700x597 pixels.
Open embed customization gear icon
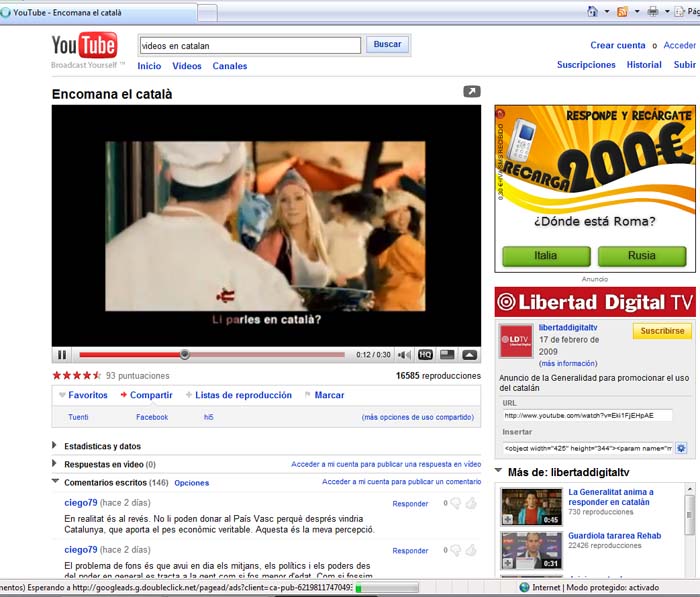[x=681, y=448]
